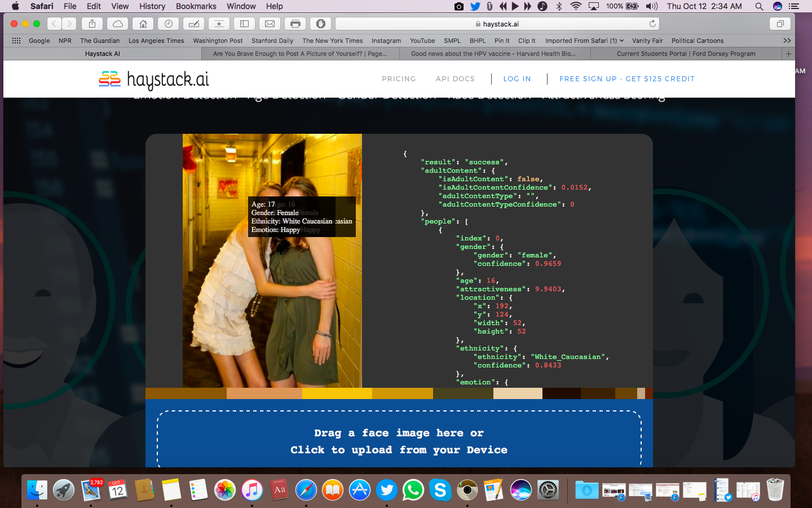812x508 pixels.
Task: Click the Share button in Safari toolbar
Action: pos(92,24)
